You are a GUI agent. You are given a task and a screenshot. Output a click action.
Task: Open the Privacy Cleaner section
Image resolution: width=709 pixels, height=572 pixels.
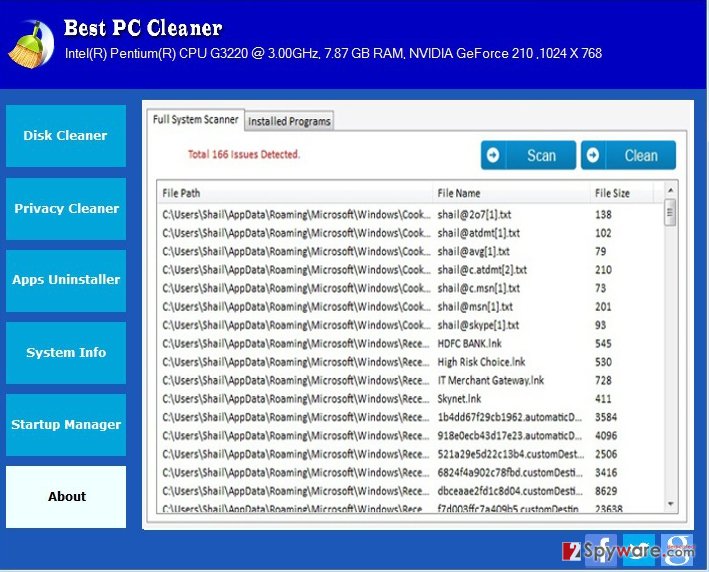coord(66,208)
